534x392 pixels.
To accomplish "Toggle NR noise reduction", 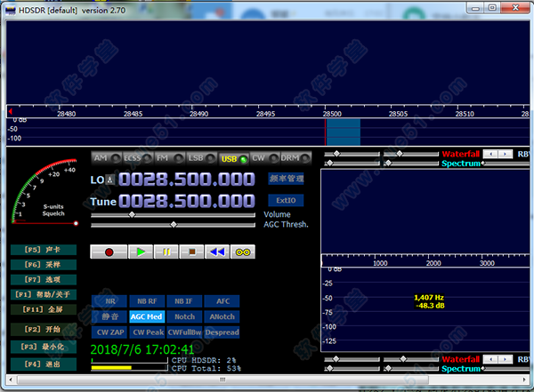I will tap(109, 301).
